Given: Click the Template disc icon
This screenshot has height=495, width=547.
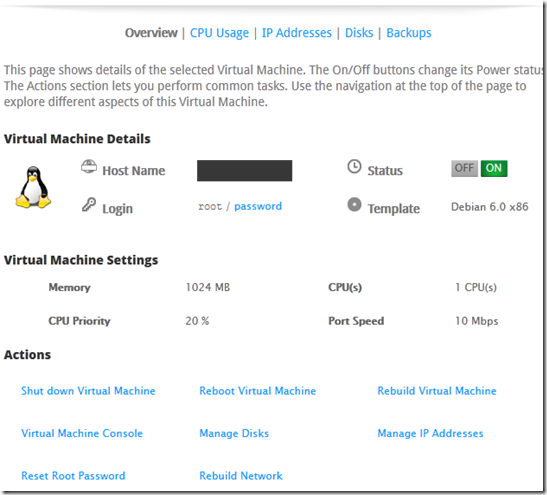Looking at the screenshot, I should point(354,204).
